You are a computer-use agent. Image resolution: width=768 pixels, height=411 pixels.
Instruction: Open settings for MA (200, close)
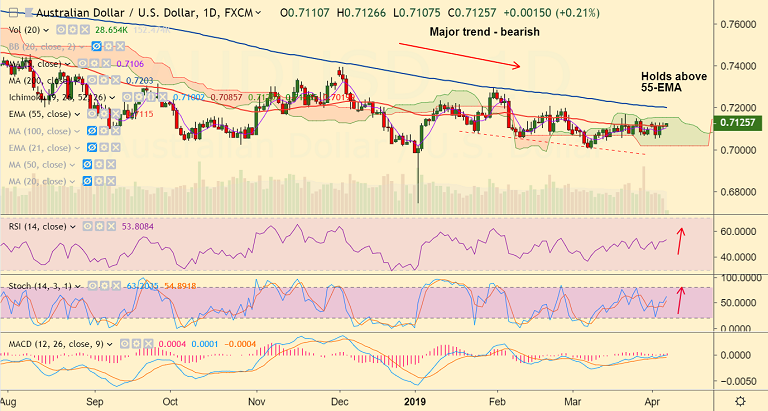[104, 80]
